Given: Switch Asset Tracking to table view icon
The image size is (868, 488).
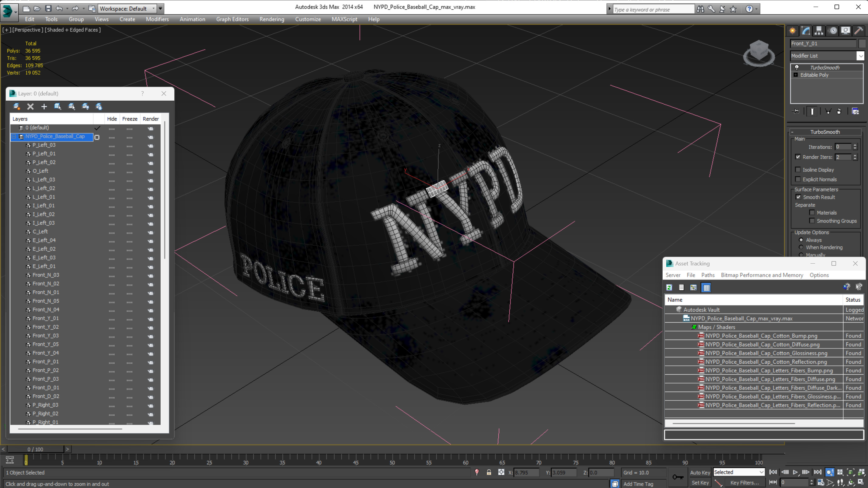Looking at the screenshot, I should tap(706, 287).
